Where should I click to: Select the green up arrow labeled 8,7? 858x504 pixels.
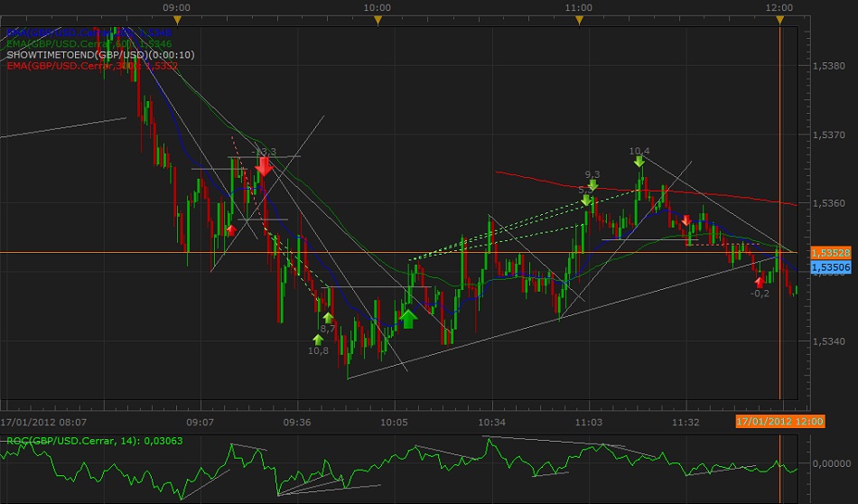point(328,318)
